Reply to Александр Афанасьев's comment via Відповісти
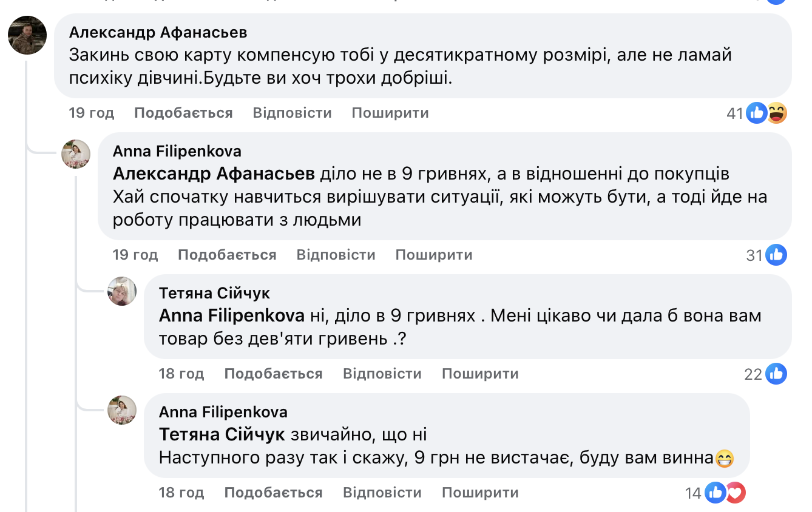Viewport: 812px width, 512px height. click(292, 113)
